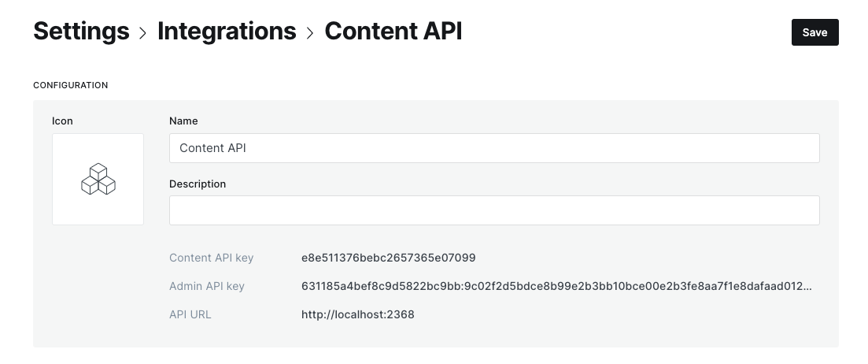Click the CONFIGURATION section heading
The height and width of the screenshot is (364, 868).
[70, 85]
